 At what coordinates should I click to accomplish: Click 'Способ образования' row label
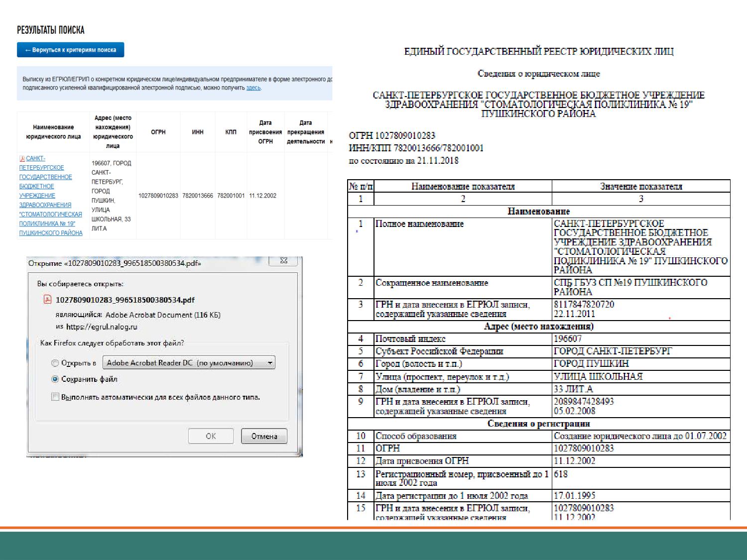(x=416, y=436)
